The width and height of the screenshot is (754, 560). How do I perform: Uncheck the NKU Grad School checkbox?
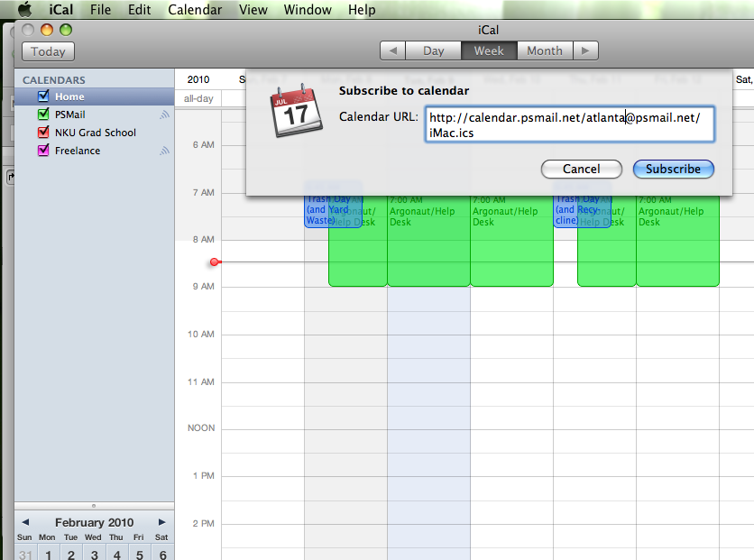coord(43,132)
